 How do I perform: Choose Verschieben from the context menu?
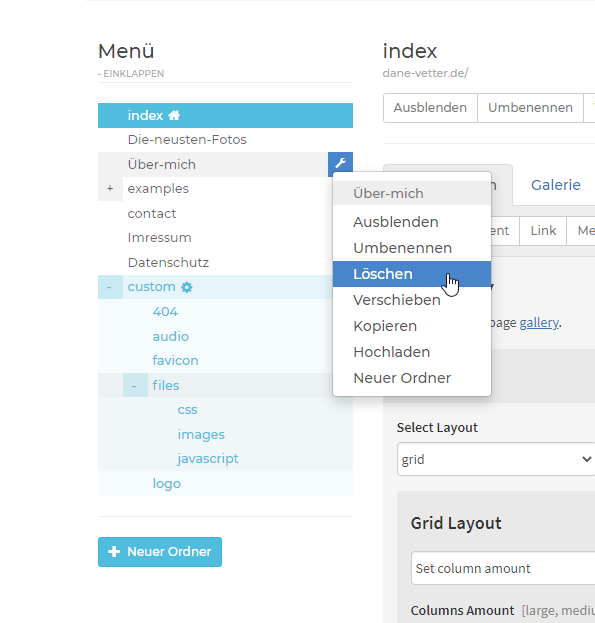tap(412, 300)
